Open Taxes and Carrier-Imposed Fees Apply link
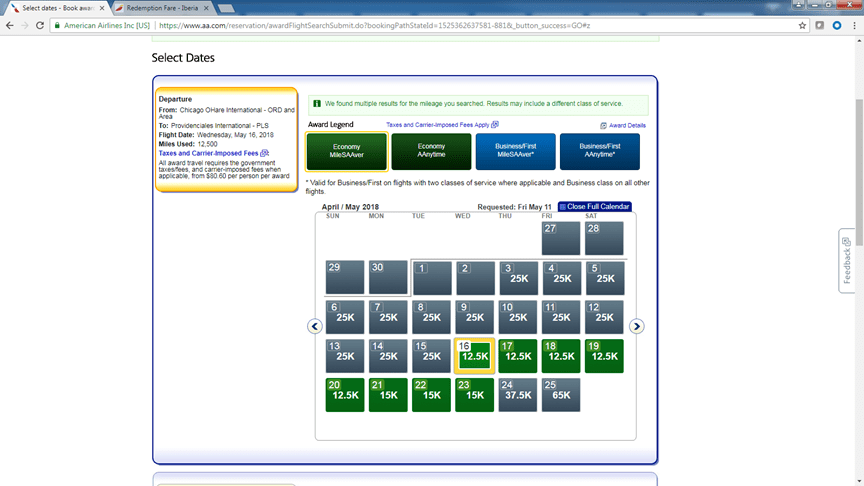This screenshot has height=486, width=864. pyautogui.click(x=442, y=125)
